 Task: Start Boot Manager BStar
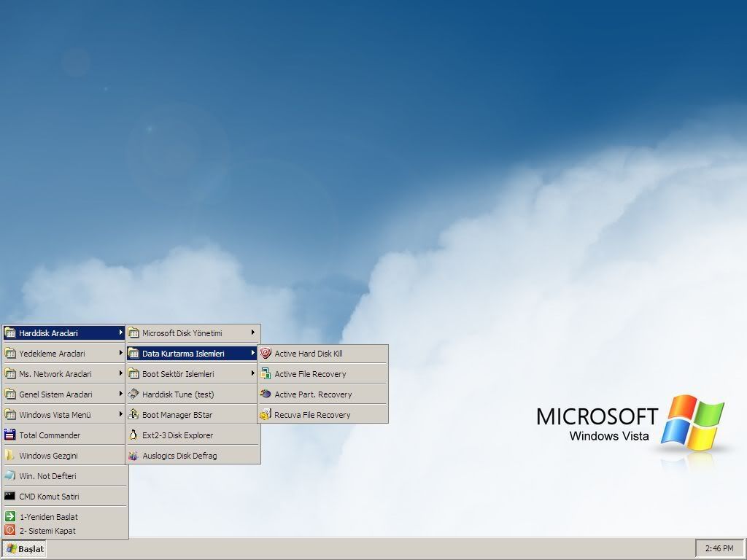[193, 415]
